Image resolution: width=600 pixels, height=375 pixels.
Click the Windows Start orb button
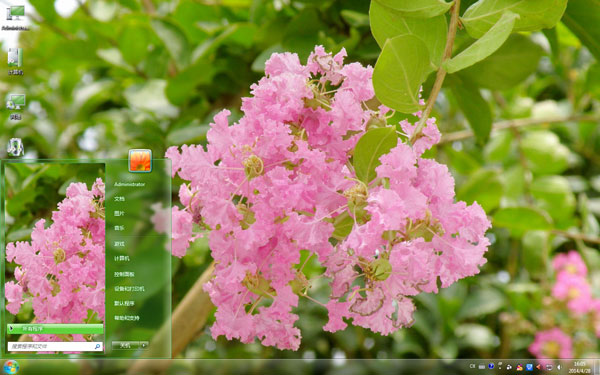(x=11, y=367)
